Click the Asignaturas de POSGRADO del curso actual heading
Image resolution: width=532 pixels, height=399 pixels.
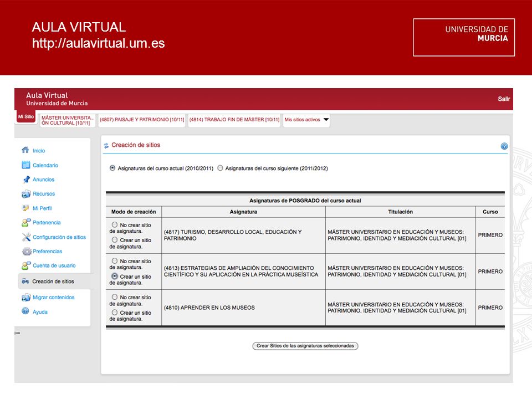coord(305,201)
